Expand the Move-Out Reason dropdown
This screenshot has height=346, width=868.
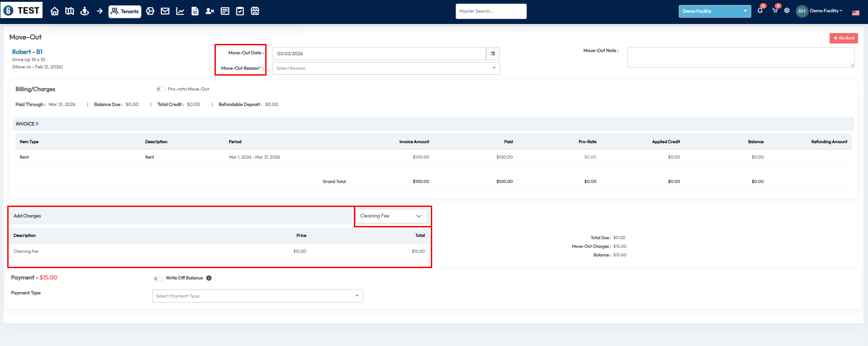386,68
